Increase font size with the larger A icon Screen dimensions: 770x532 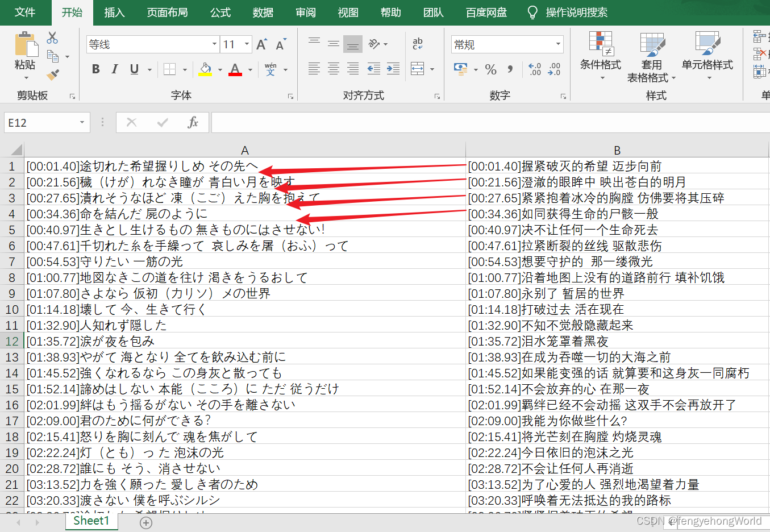coord(262,44)
